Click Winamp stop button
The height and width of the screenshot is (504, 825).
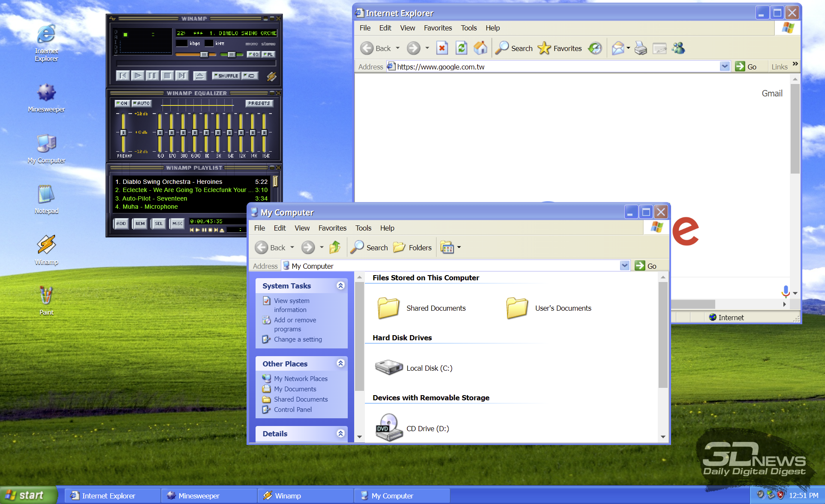pos(167,76)
